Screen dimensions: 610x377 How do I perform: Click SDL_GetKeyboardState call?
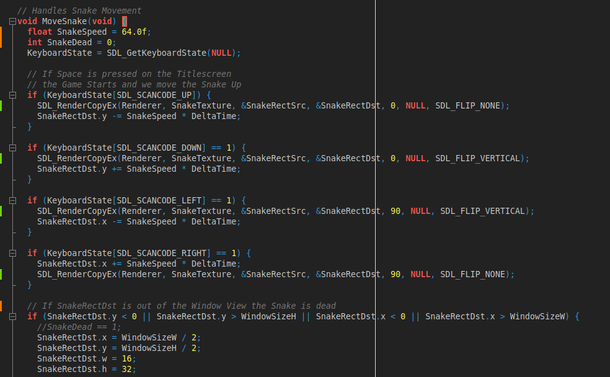pyautogui.click(x=156, y=53)
